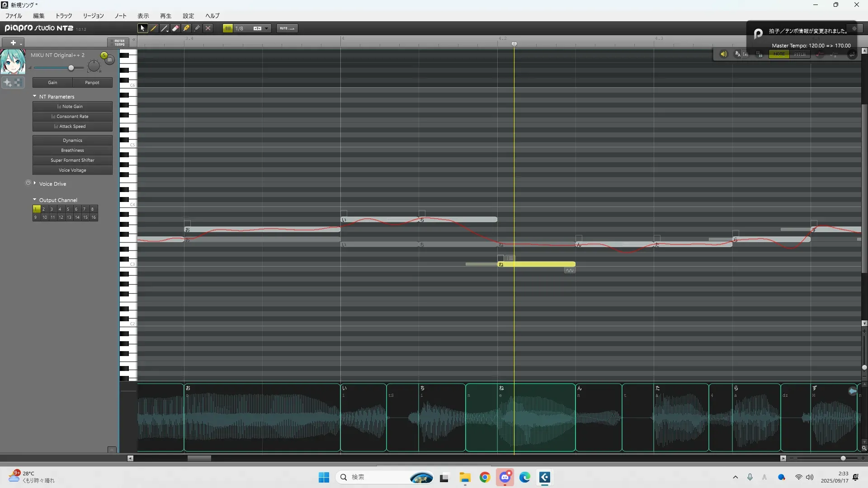Viewport: 868px width, 488px height.
Task: Toggle the speaker monitor icon
Action: (x=723, y=54)
